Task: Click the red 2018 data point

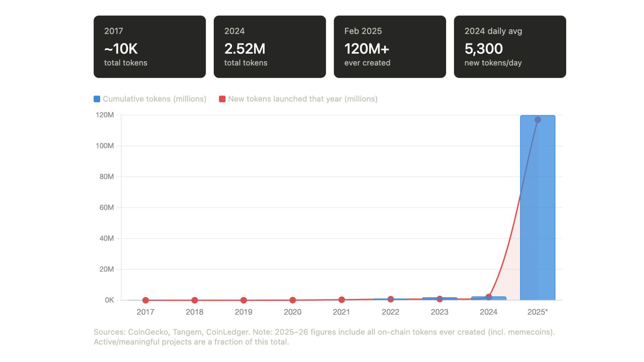Action: tap(195, 300)
